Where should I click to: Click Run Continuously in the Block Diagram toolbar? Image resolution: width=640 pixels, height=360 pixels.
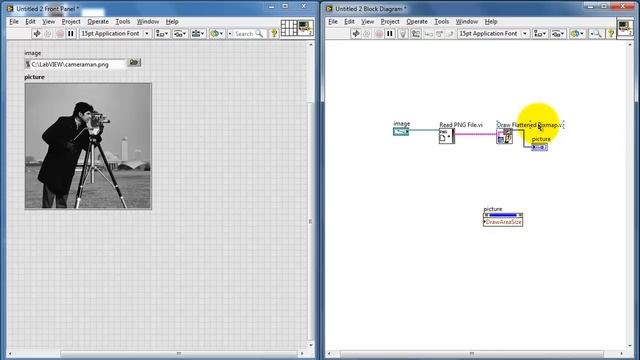[367, 33]
